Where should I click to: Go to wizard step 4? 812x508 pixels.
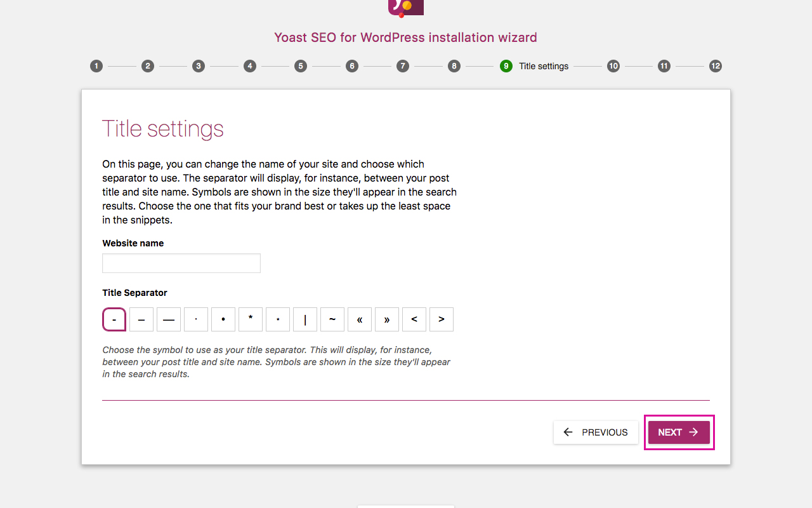pyautogui.click(x=250, y=66)
